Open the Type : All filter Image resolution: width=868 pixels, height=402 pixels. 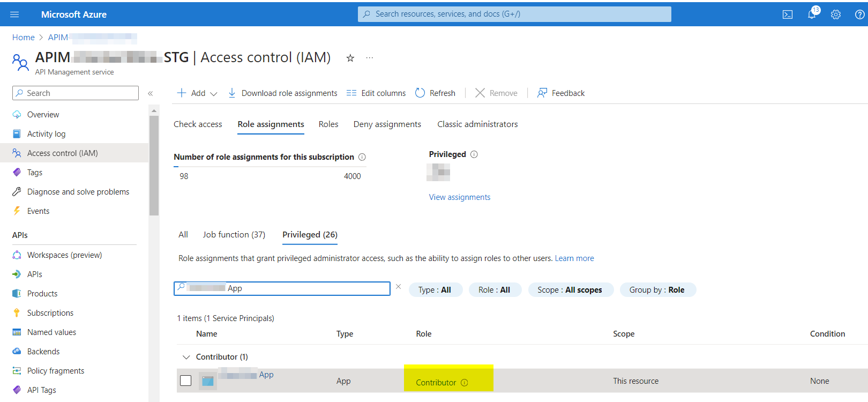point(435,290)
